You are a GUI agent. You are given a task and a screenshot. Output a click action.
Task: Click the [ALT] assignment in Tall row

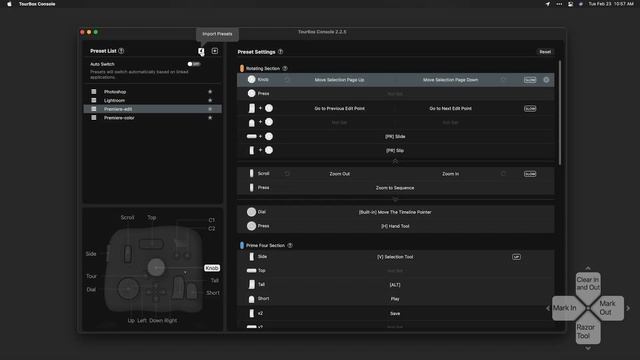click(x=395, y=285)
